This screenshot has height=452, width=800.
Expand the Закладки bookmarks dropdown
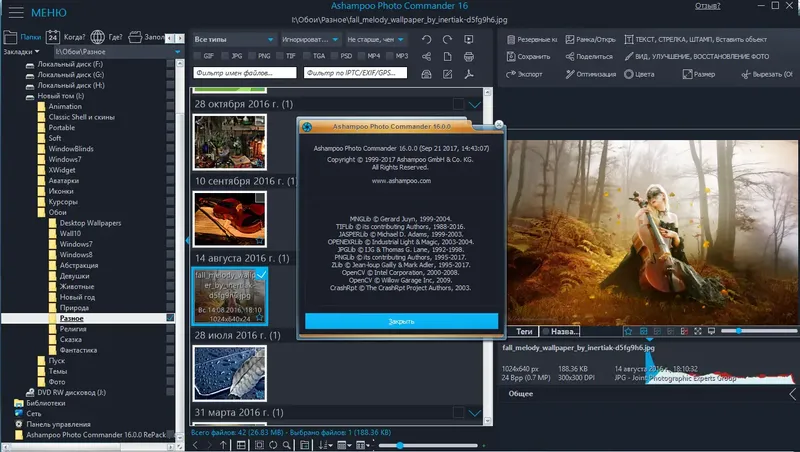22,51
